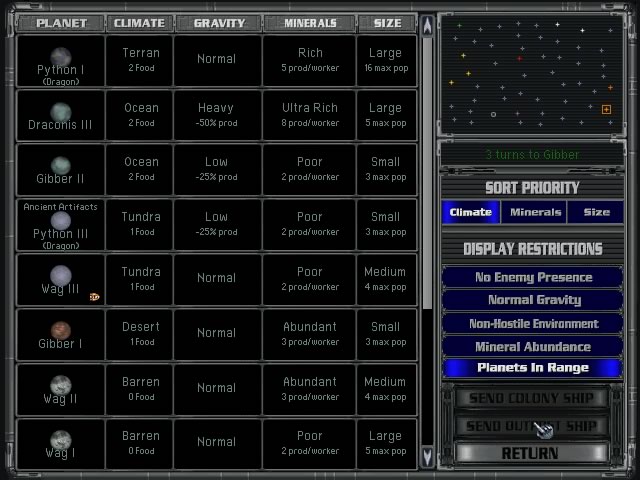Click Draconis III 'Ocean 2 Food' cell

pos(139,115)
